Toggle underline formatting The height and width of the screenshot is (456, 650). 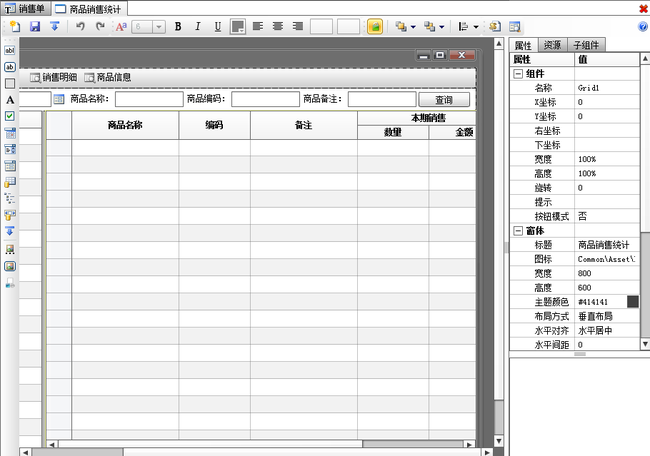coord(218,27)
